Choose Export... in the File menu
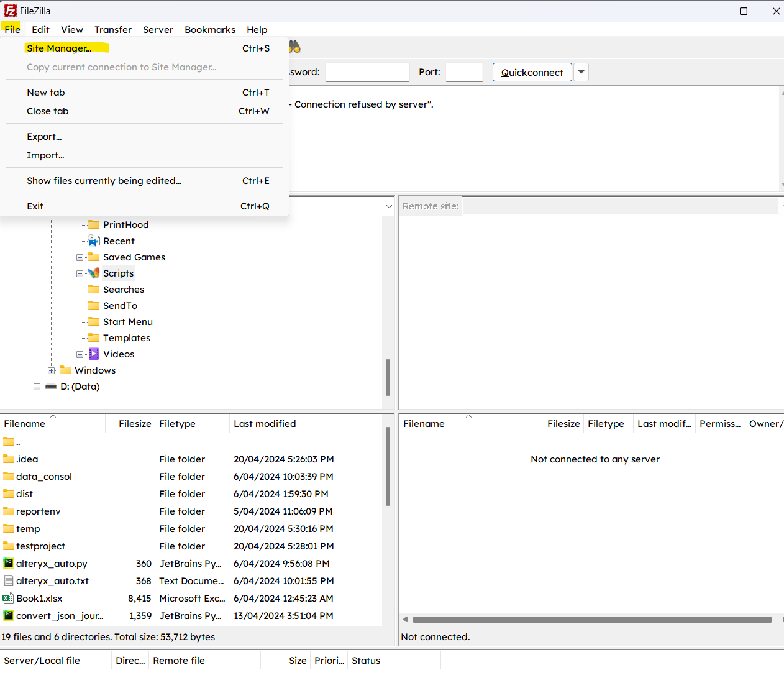Image resolution: width=784 pixels, height=688 pixels. point(44,137)
